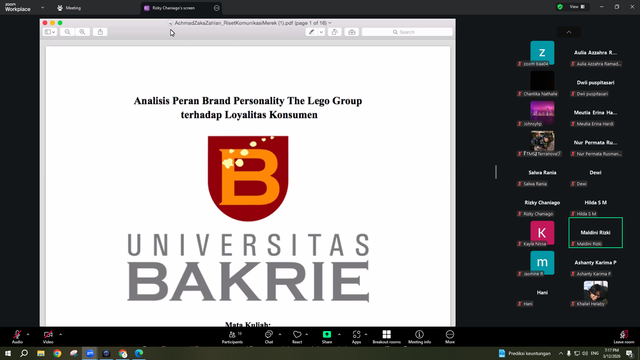Image resolution: width=640 pixels, height=360 pixels.
Task: Unmute the Audio microphone button
Action: point(17,337)
